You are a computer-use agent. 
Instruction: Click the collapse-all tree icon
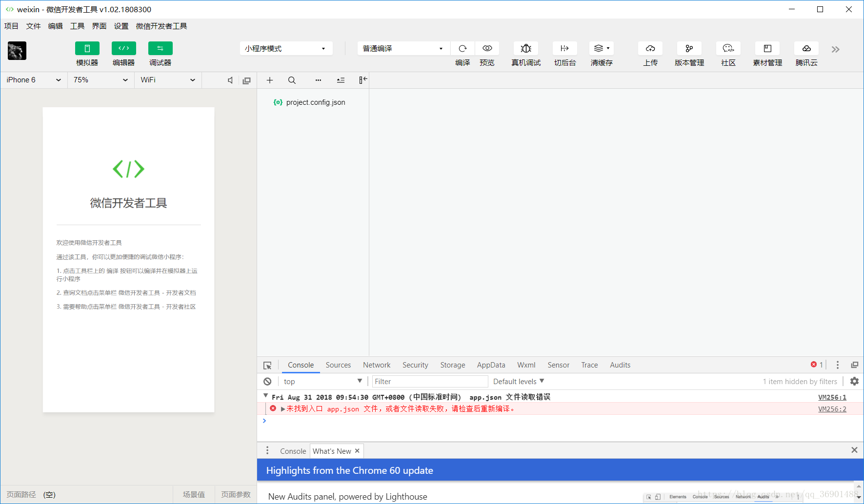point(341,80)
